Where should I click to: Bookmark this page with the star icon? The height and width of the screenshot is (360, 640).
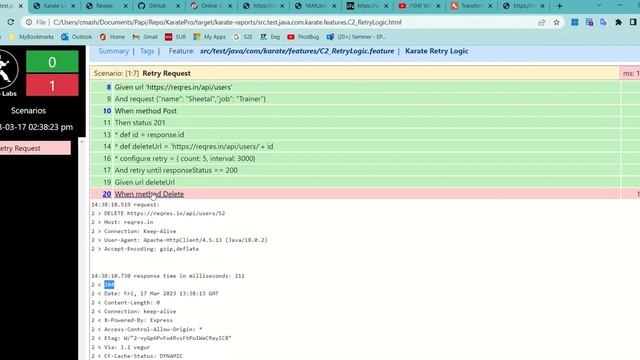(556, 22)
